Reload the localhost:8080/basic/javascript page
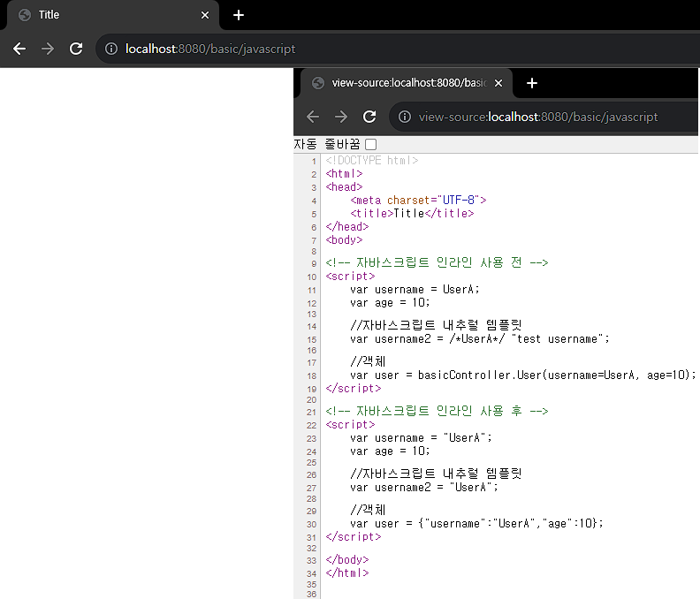 point(76,49)
